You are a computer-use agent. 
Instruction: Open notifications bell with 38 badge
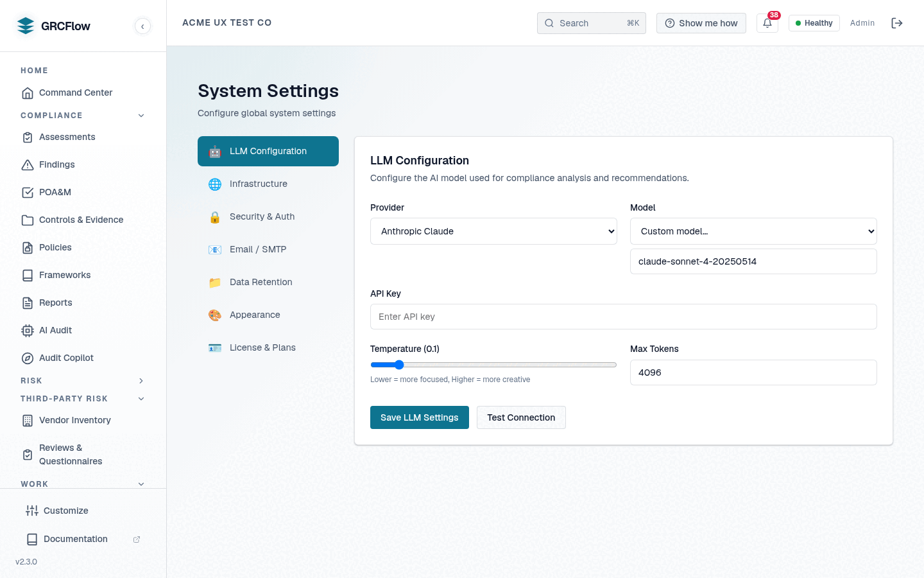point(767,23)
